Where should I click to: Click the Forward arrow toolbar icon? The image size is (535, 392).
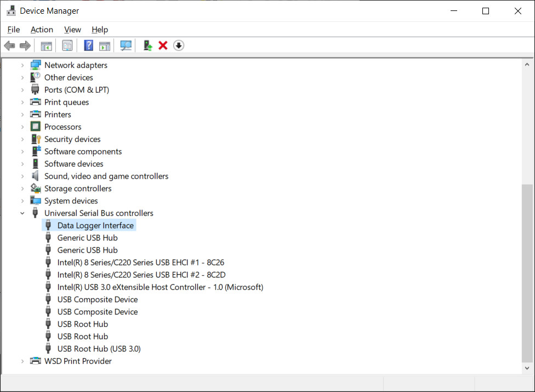(x=25, y=46)
